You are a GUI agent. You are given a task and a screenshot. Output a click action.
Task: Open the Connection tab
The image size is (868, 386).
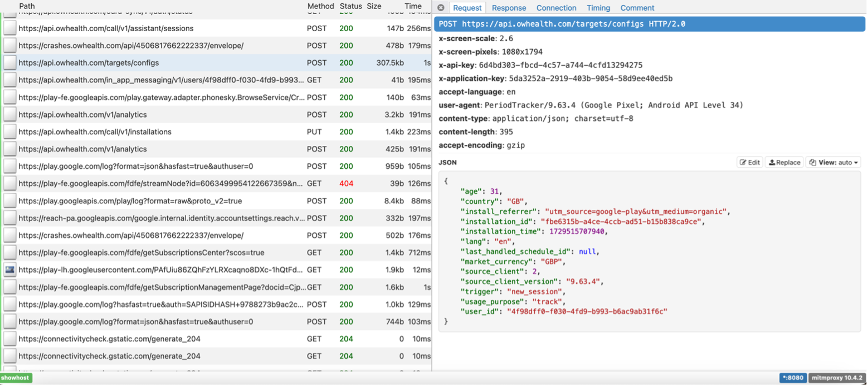click(x=556, y=8)
